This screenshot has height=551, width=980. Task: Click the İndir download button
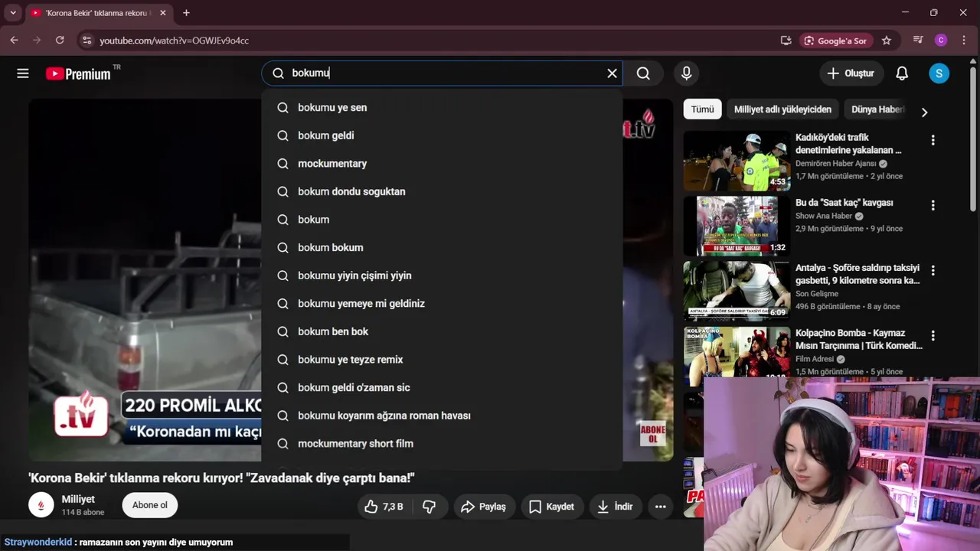tap(616, 507)
